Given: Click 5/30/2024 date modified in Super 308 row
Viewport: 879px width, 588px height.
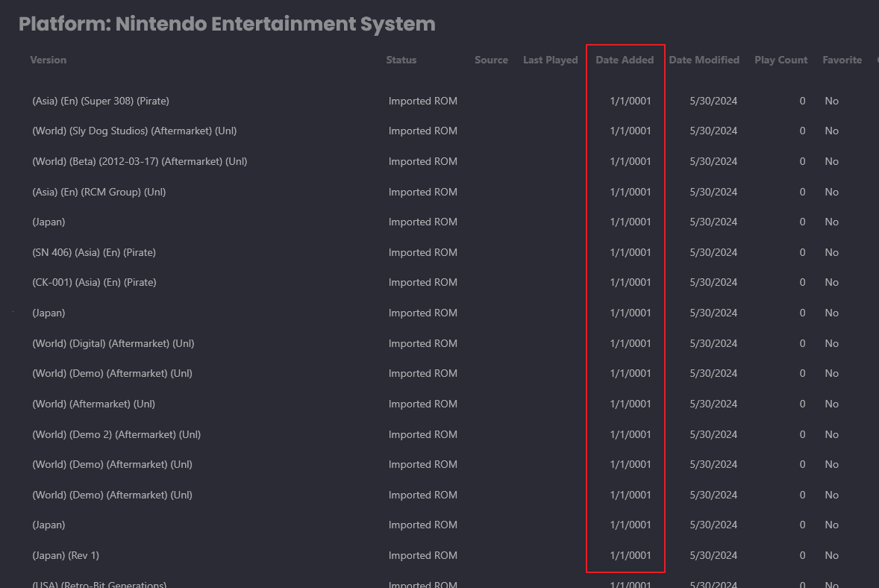Looking at the screenshot, I should 713,101.
